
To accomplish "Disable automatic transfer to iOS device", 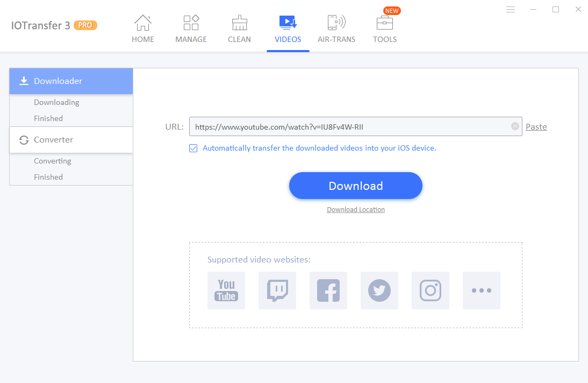I will pyautogui.click(x=193, y=148).
